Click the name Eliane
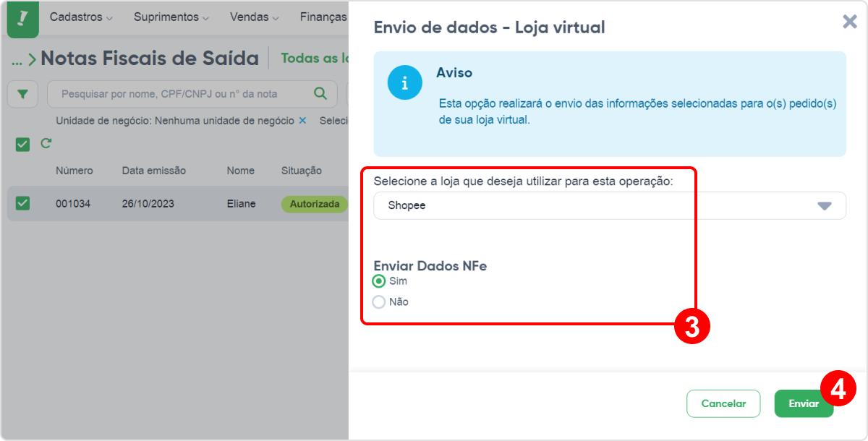 coord(242,204)
